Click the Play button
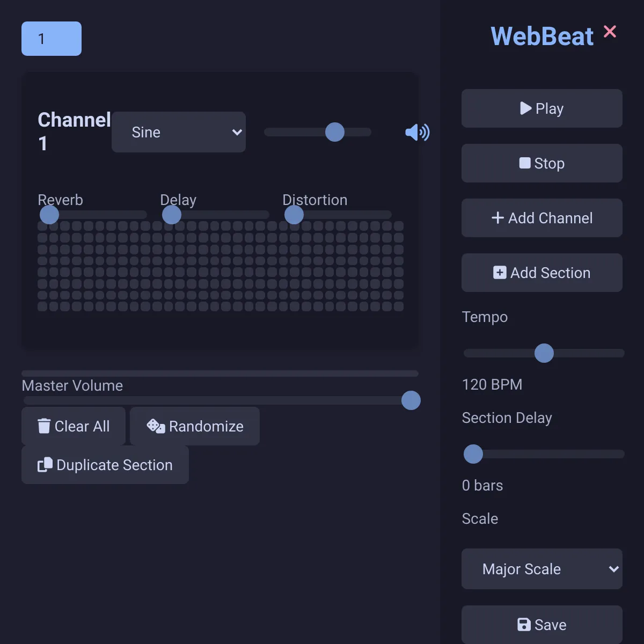This screenshot has height=644, width=644. [542, 108]
